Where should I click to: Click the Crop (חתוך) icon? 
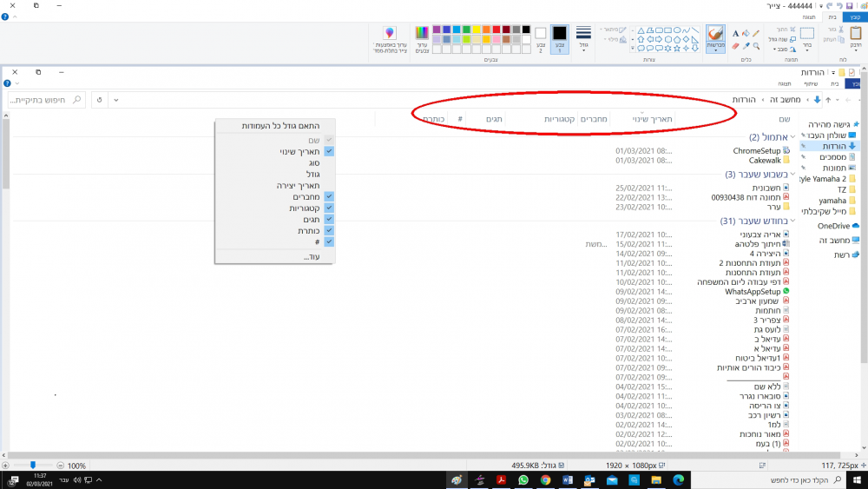(792, 30)
